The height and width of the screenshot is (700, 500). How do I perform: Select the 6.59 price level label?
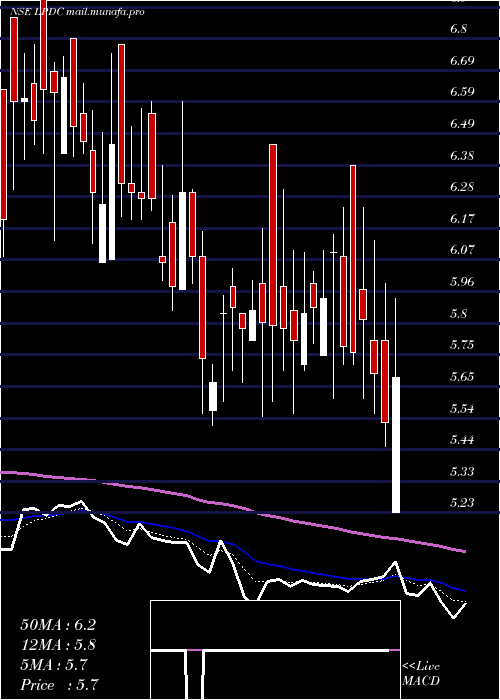click(x=462, y=92)
